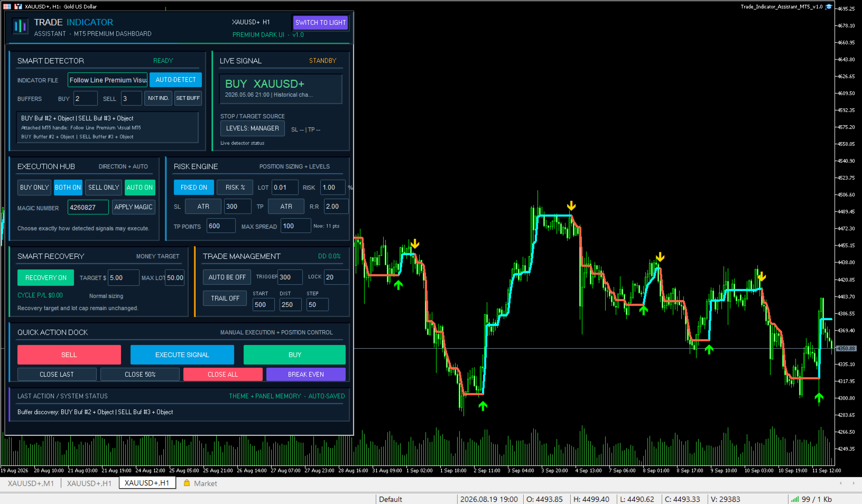Open the Market tab
The width and height of the screenshot is (862, 504).
pyautogui.click(x=200, y=483)
